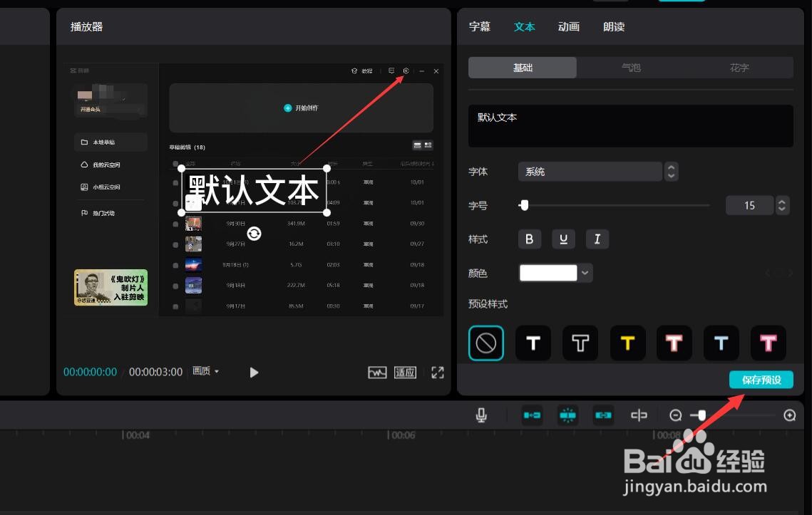Click the font size value field 15
Viewport: 812px width, 515px height.
pyautogui.click(x=749, y=205)
